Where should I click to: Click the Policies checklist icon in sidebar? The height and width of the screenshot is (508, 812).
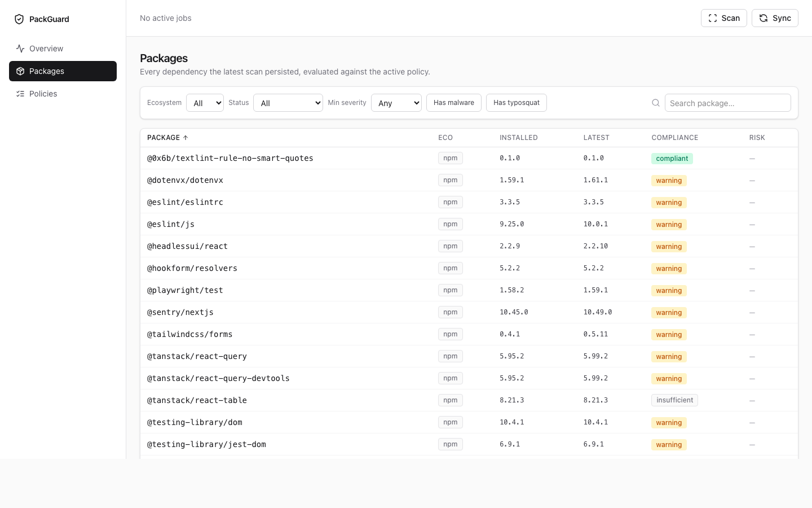20,94
